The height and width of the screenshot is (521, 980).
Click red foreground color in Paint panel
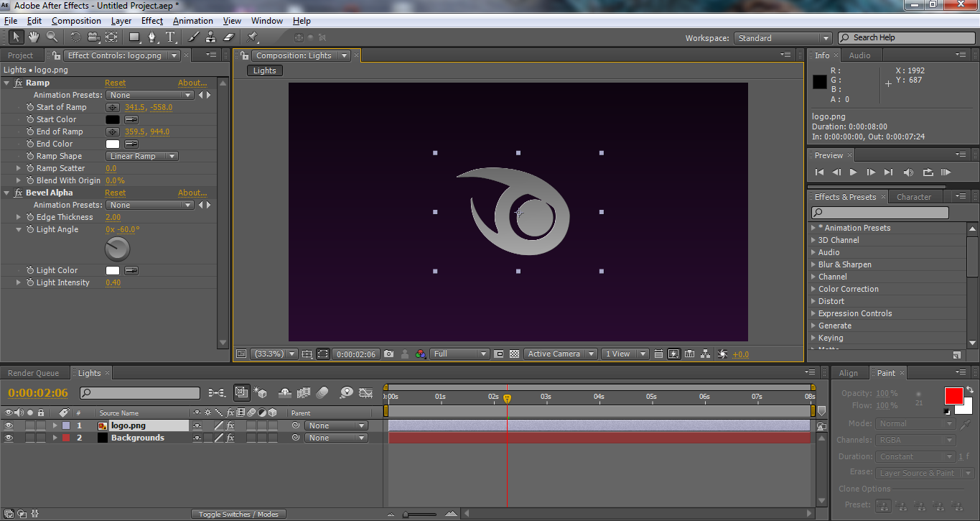953,395
